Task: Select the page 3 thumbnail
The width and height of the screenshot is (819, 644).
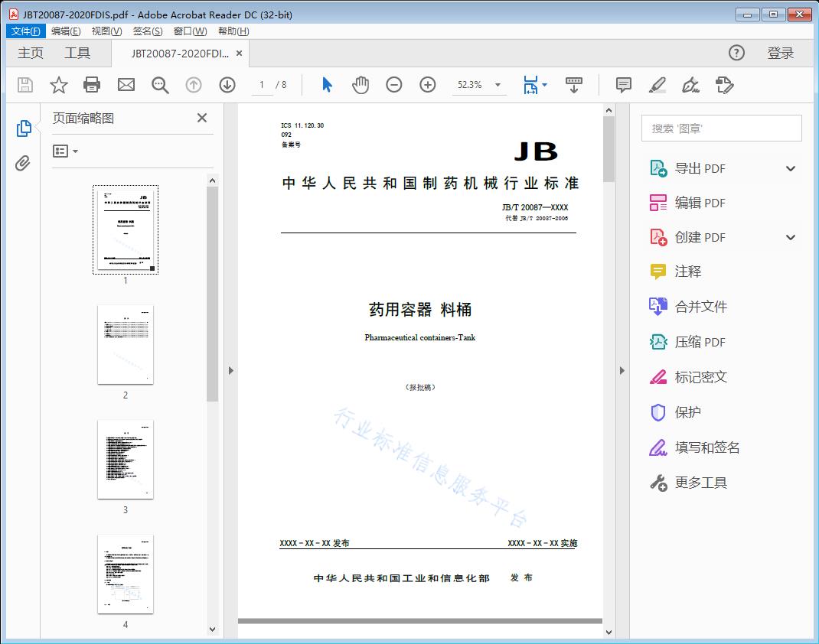Action: [x=125, y=459]
